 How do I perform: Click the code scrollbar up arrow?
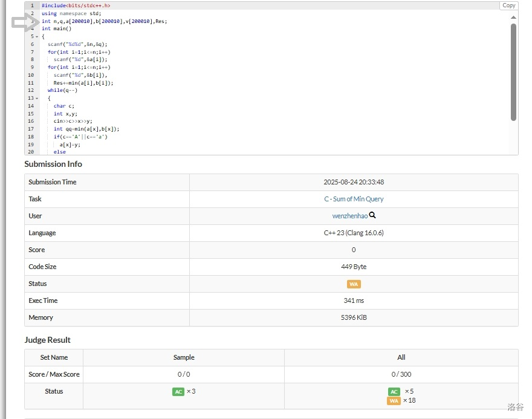513,17
